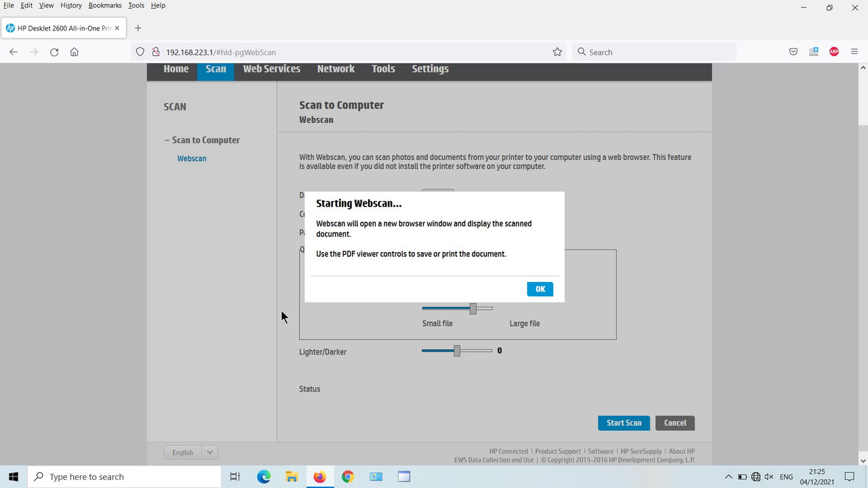Open the Adblock Plus extension icon

834,52
